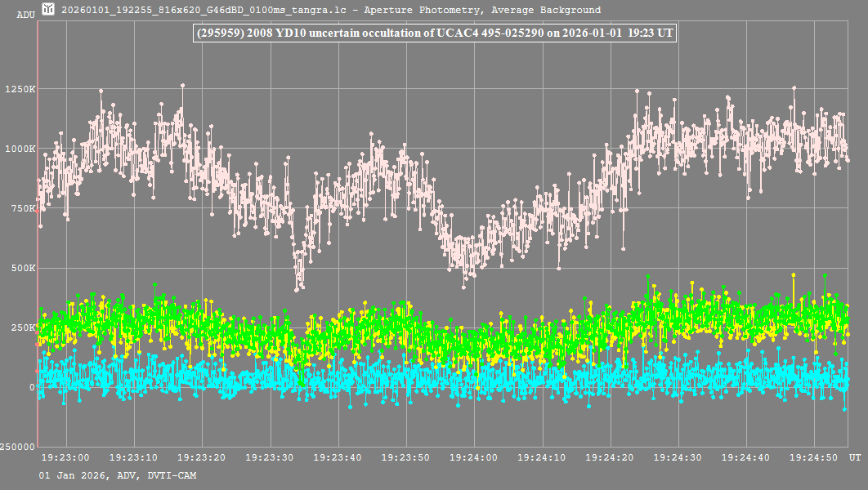
Task: Click the UT label at the axis end
Action: [853, 458]
